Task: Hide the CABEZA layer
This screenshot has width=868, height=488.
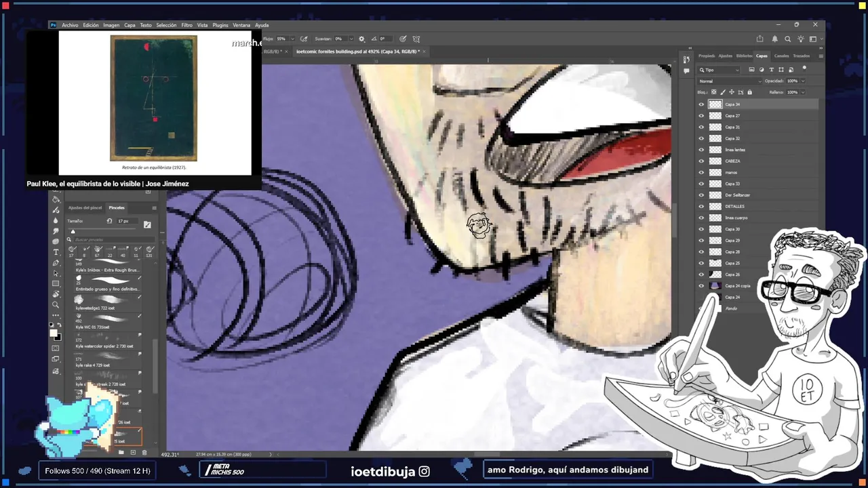Action: 701,161
